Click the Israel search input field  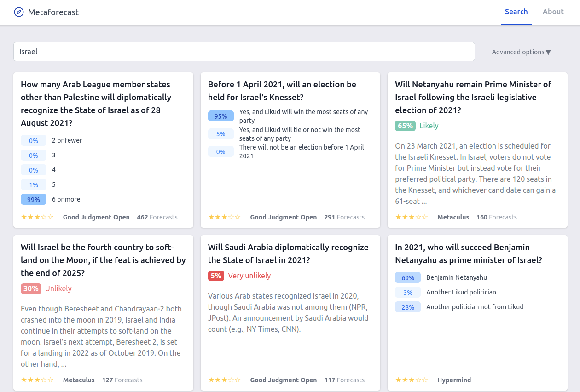[244, 52]
